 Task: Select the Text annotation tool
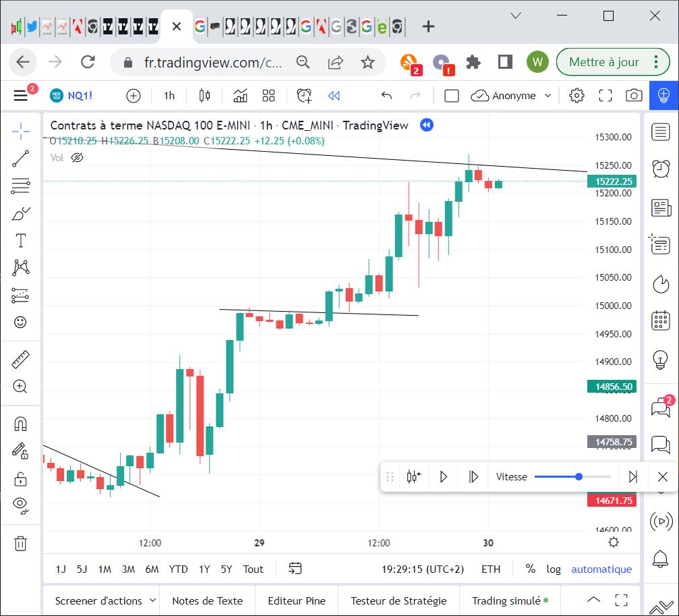point(20,240)
